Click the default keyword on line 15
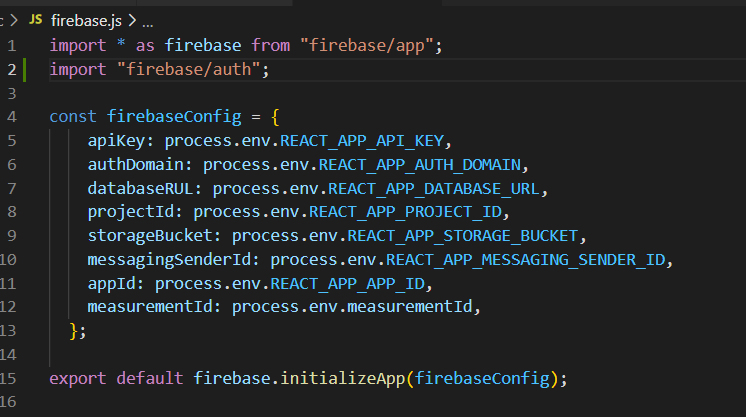The width and height of the screenshot is (746, 417). point(150,378)
